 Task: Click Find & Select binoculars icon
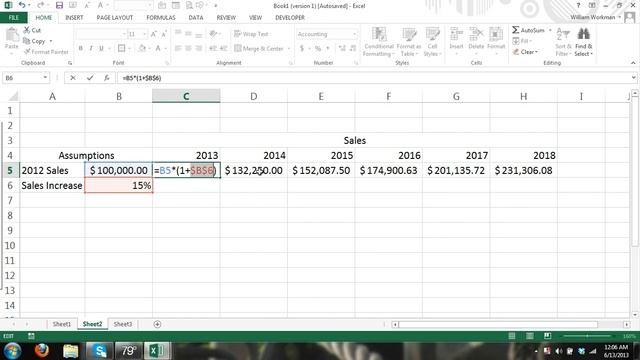point(584,35)
